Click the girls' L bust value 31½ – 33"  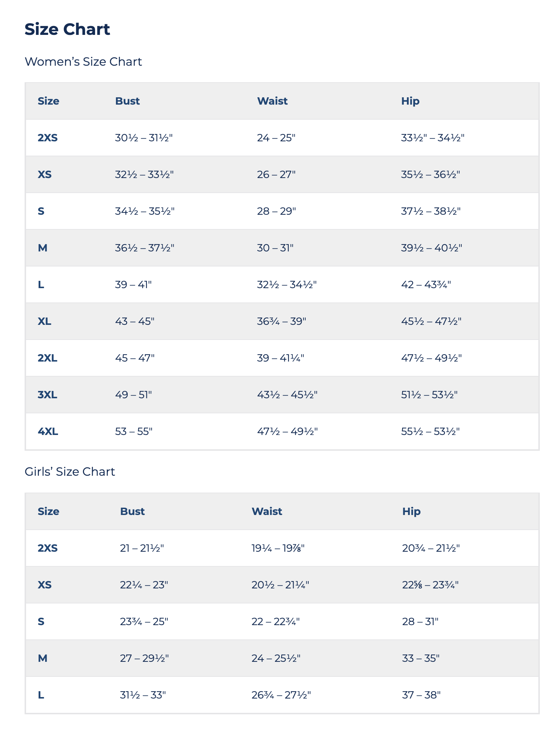click(143, 695)
